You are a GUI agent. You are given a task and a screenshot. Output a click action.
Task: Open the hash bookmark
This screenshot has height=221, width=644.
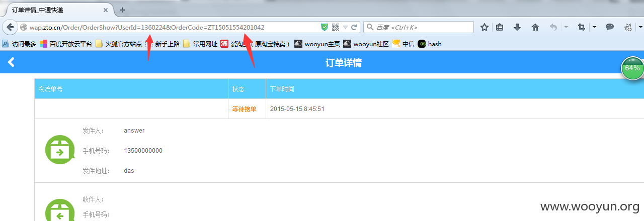click(430, 44)
